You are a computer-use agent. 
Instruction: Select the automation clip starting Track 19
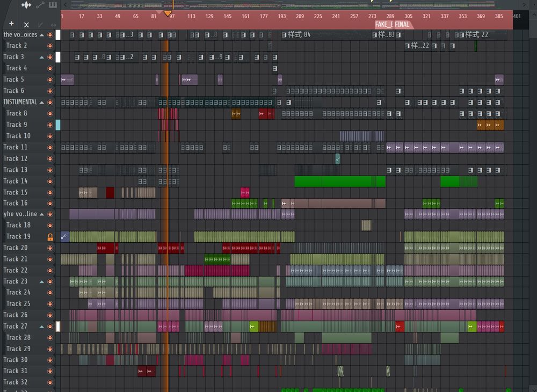click(x=65, y=237)
